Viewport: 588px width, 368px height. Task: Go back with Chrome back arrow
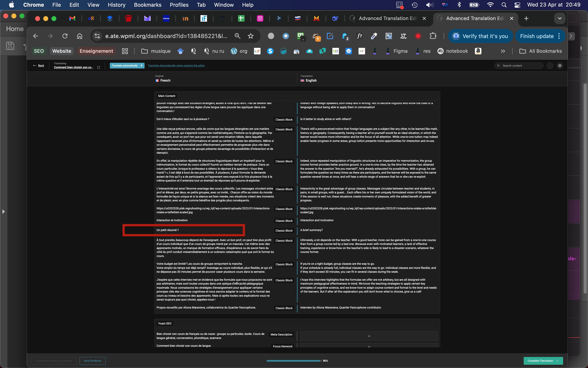pos(36,36)
